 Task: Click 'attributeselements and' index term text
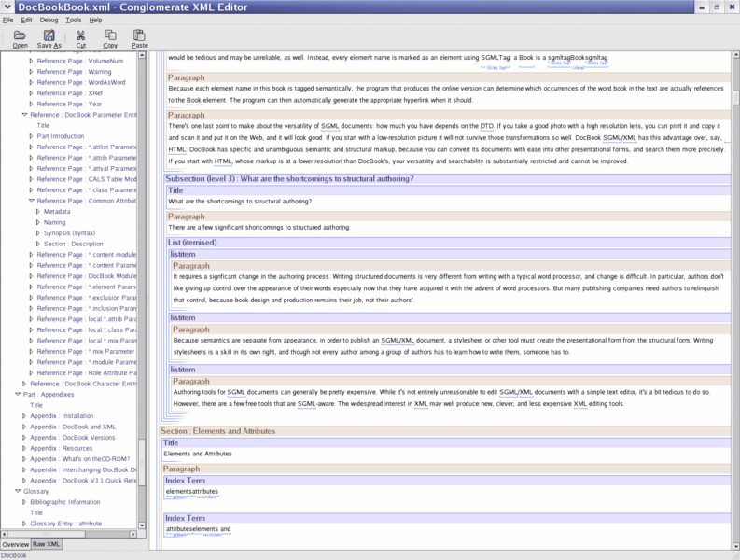click(198, 529)
